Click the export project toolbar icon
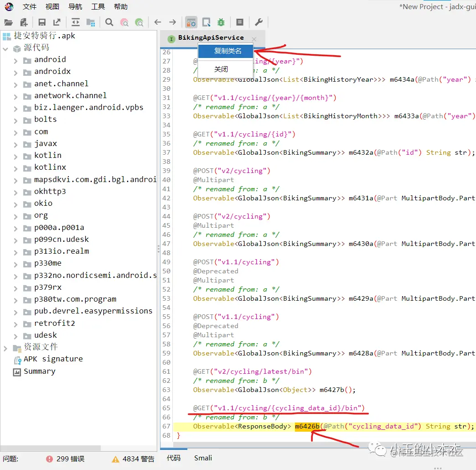This screenshot has width=476, height=470. pyautogui.click(x=57, y=22)
